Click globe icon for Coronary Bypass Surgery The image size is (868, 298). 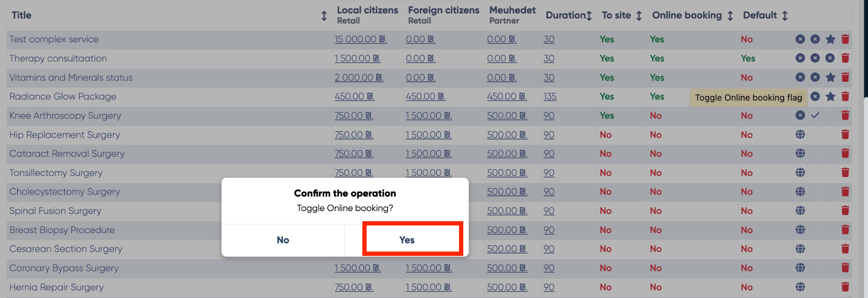[x=800, y=268]
